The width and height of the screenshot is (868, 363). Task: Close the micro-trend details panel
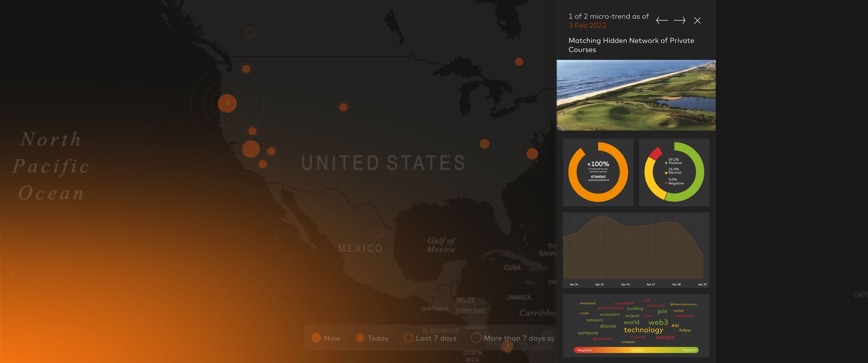[x=697, y=21]
